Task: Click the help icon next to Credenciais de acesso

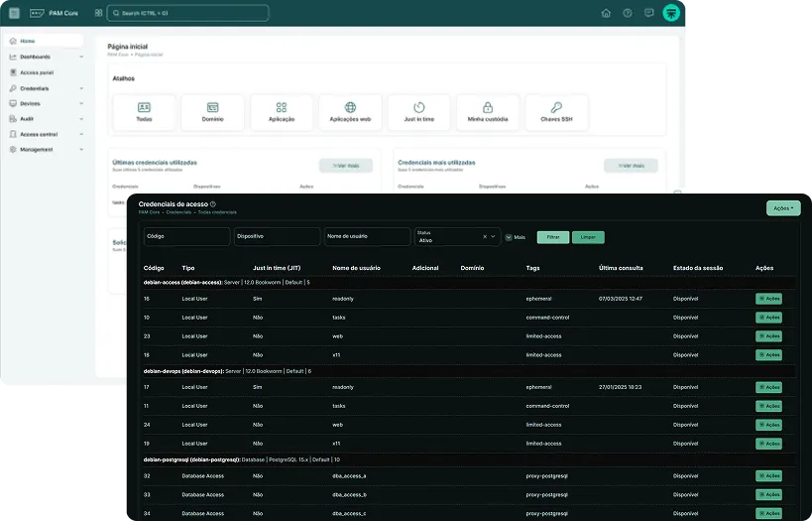Action: (x=213, y=204)
